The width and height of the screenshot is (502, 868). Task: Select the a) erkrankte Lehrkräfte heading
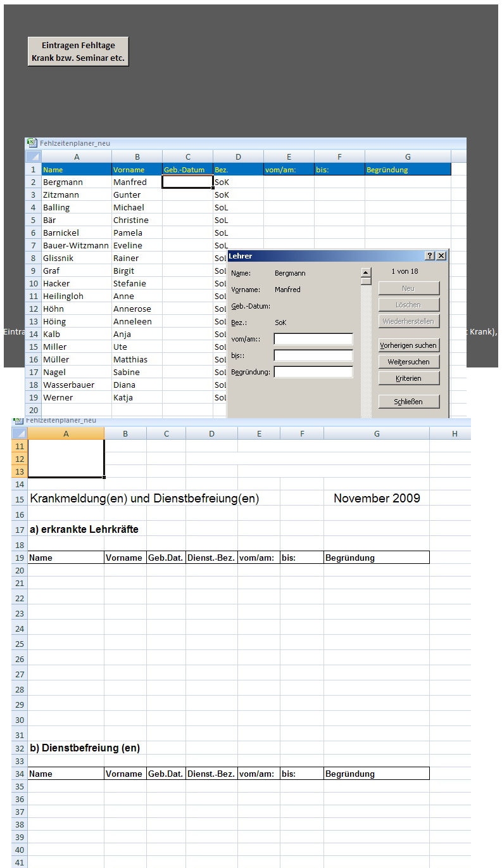pyautogui.click(x=84, y=530)
